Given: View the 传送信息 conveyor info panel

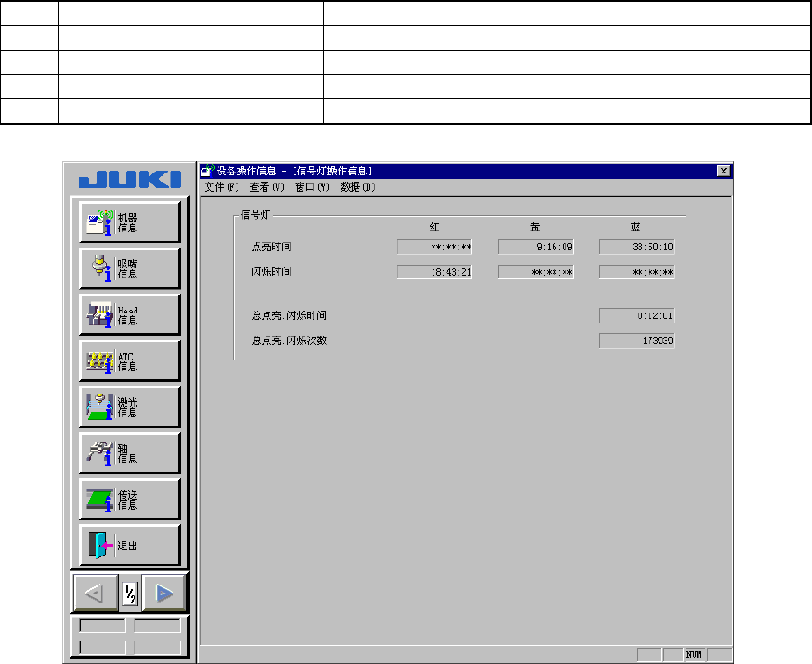Looking at the screenshot, I should pyautogui.click(x=130, y=499).
